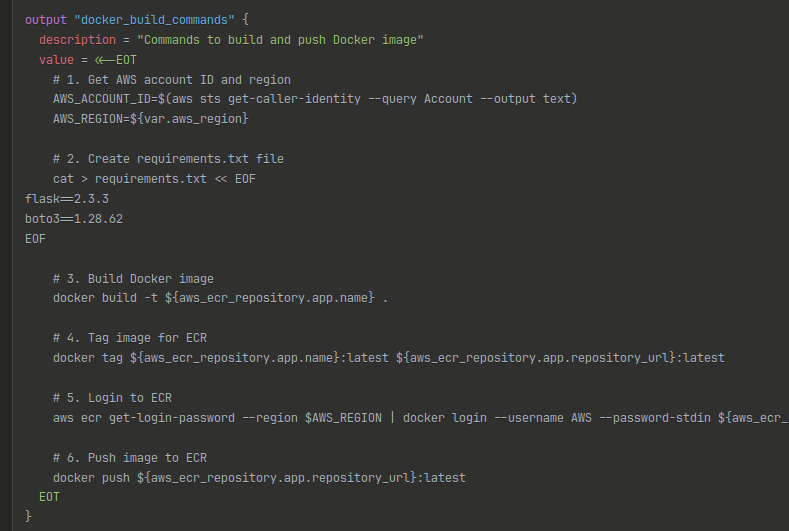The width and height of the screenshot is (789, 531).
Task: Click the boto3==1.28.62 line
Action: coord(74,219)
